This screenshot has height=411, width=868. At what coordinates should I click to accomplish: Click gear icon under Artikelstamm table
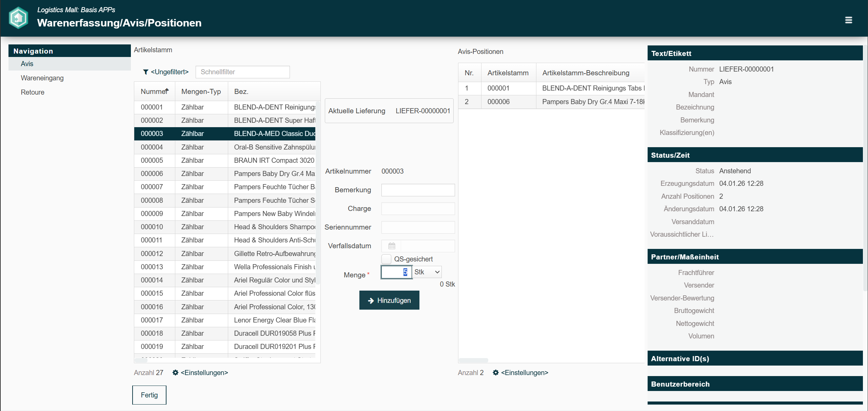[x=175, y=373]
